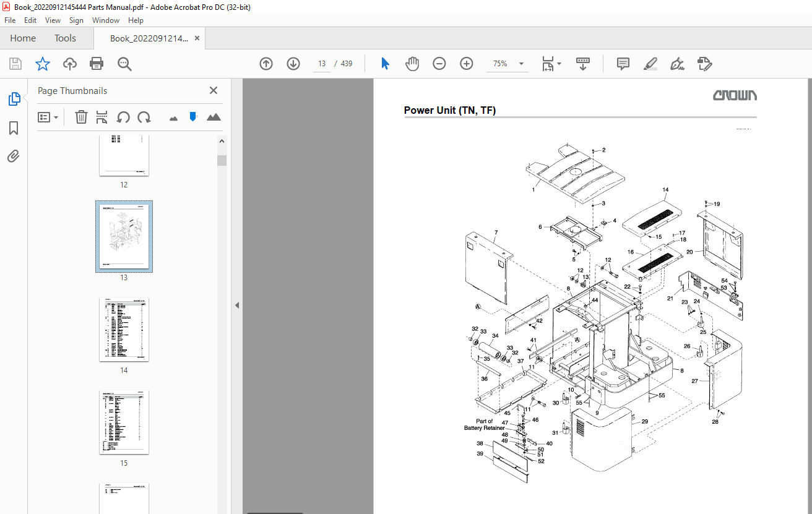Rotate page clockwise icon

[144, 117]
